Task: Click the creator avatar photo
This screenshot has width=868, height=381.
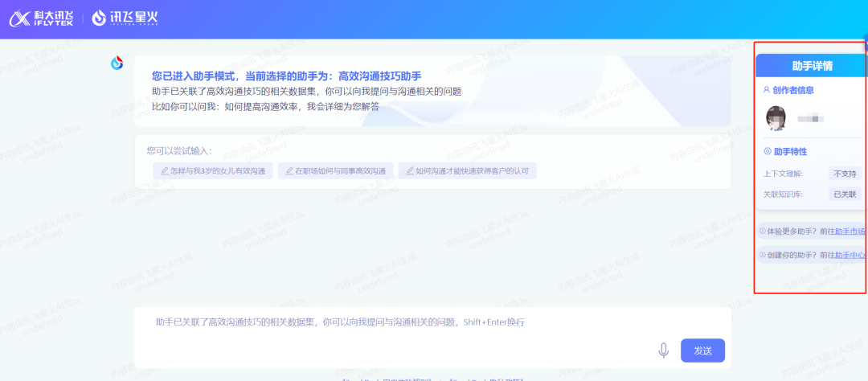Action: point(776,118)
